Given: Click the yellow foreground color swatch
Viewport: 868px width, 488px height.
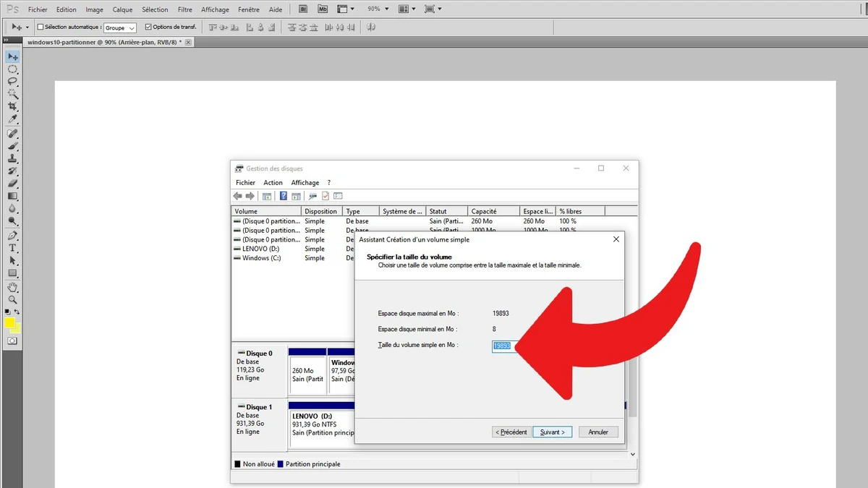Looking at the screenshot, I should coord(9,322).
